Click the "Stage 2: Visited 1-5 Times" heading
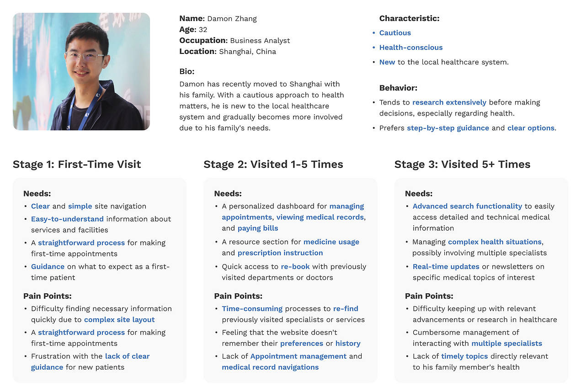581x392 pixels. (273, 164)
